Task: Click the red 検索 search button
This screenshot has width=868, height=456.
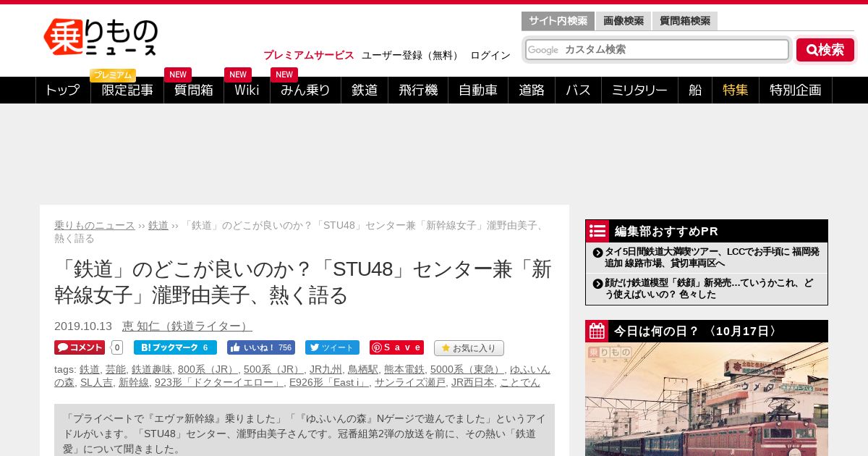Action: pyautogui.click(x=825, y=50)
